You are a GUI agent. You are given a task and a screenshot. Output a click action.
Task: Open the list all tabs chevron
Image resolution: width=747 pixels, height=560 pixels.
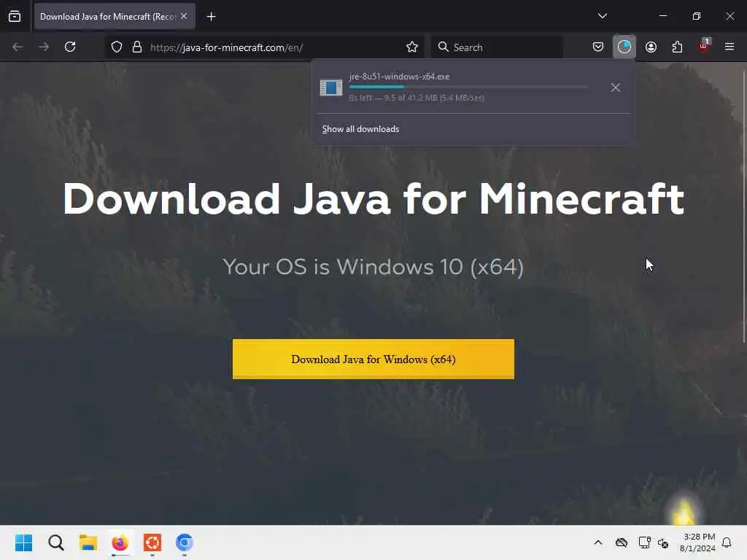602,16
